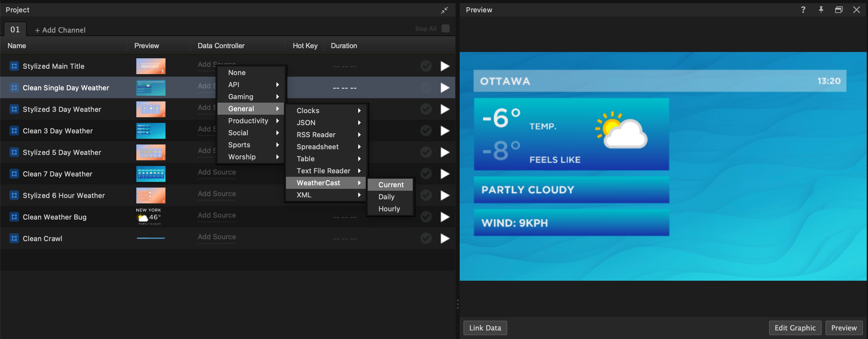Click the Preview button below the graphic
The height and width of the screenshot is (339, 868).
coord(844,328)
